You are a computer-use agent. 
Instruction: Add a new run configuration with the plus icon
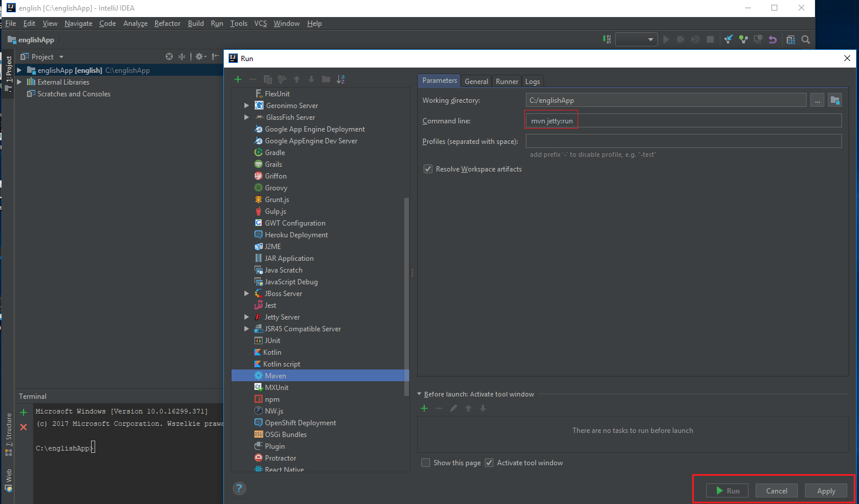click(238, 79)
